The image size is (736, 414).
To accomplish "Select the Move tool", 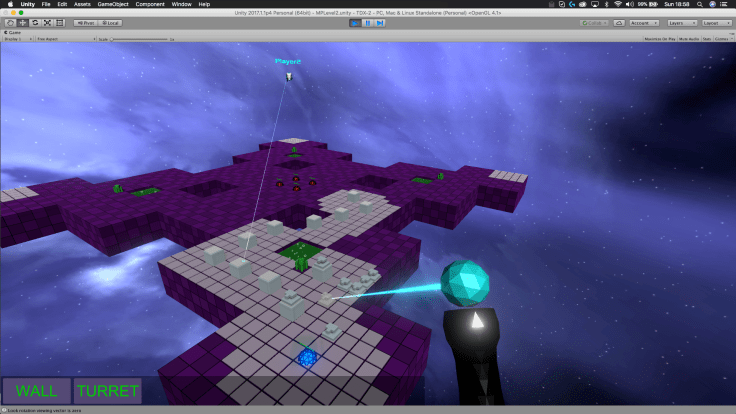I will 22,22.
